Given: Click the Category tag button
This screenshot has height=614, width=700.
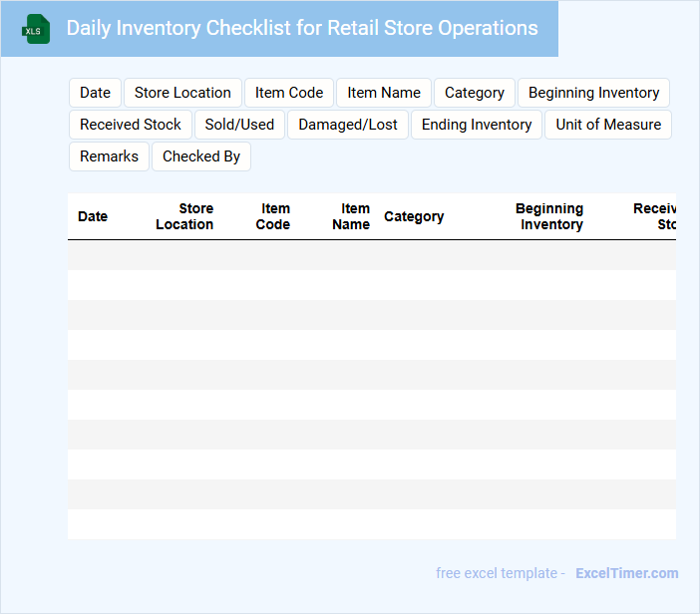Looking at the screenshot, I should click(475, 93).
